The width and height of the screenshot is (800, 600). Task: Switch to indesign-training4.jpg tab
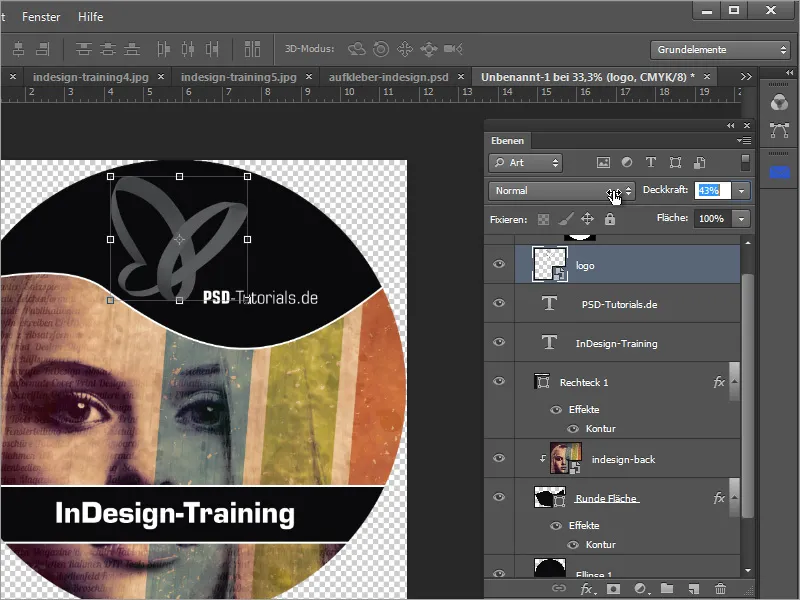(91, 77)
